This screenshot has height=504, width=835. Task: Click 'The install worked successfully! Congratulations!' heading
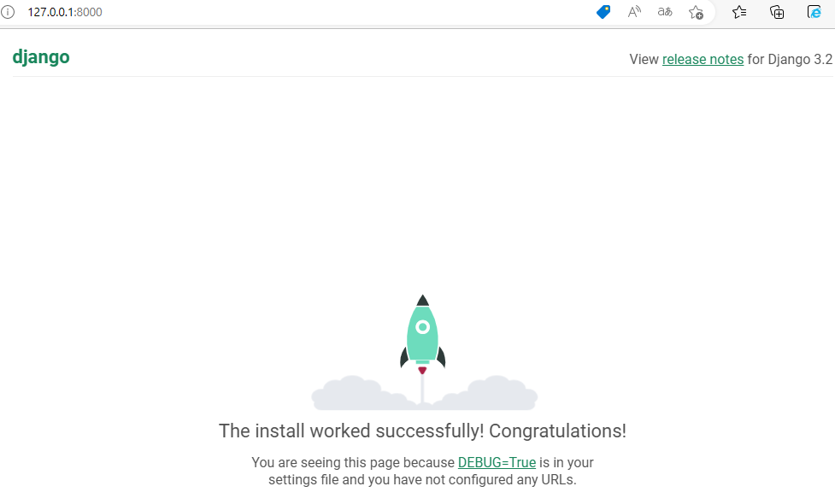pos(422,431)
